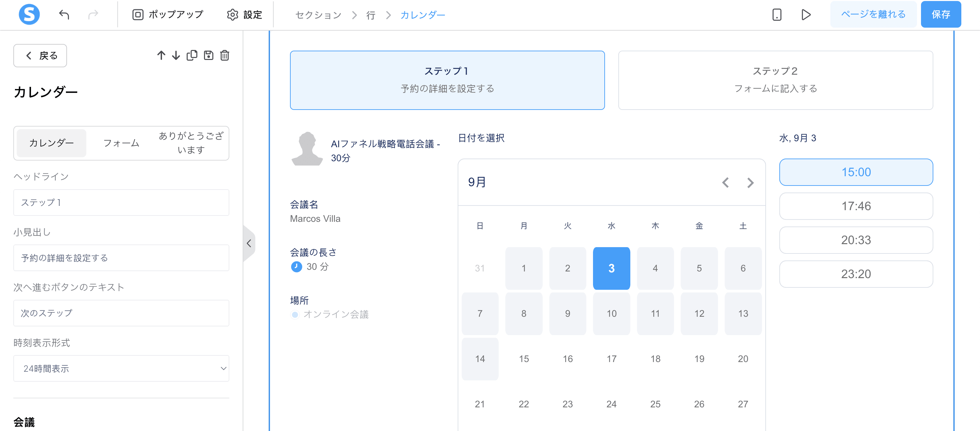The height and width of the screenshot is (431, 980).
Task: Choose September 10 on the calendar
Action: (x=611, y=313)
